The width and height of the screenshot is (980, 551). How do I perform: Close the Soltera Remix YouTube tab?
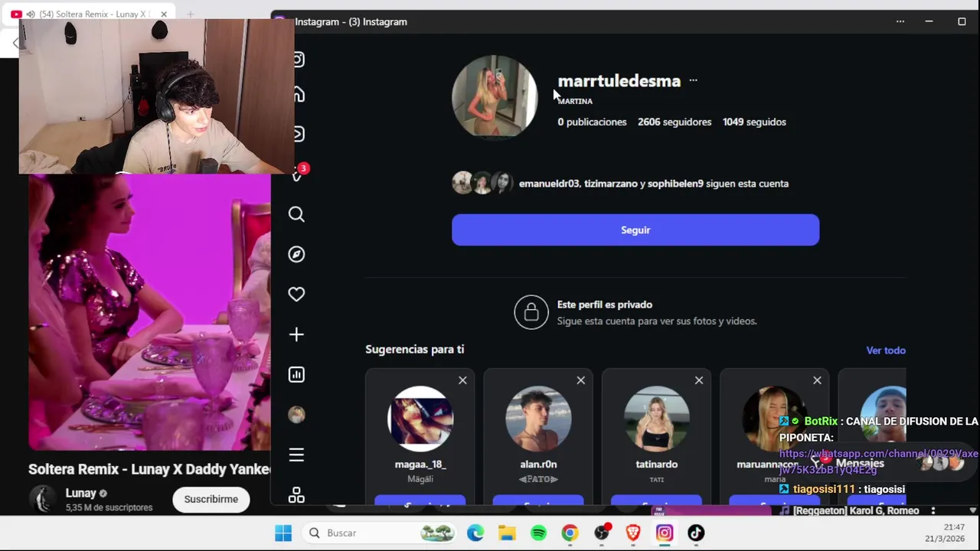coord(163,15)
